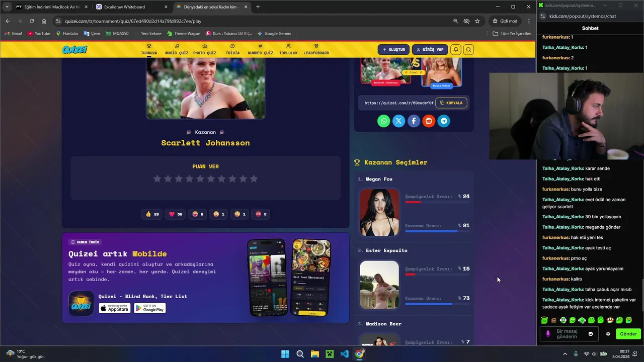Viewport: 644px width, 362px height.
Task: Click the share URL text field
Action: point(398,103)
